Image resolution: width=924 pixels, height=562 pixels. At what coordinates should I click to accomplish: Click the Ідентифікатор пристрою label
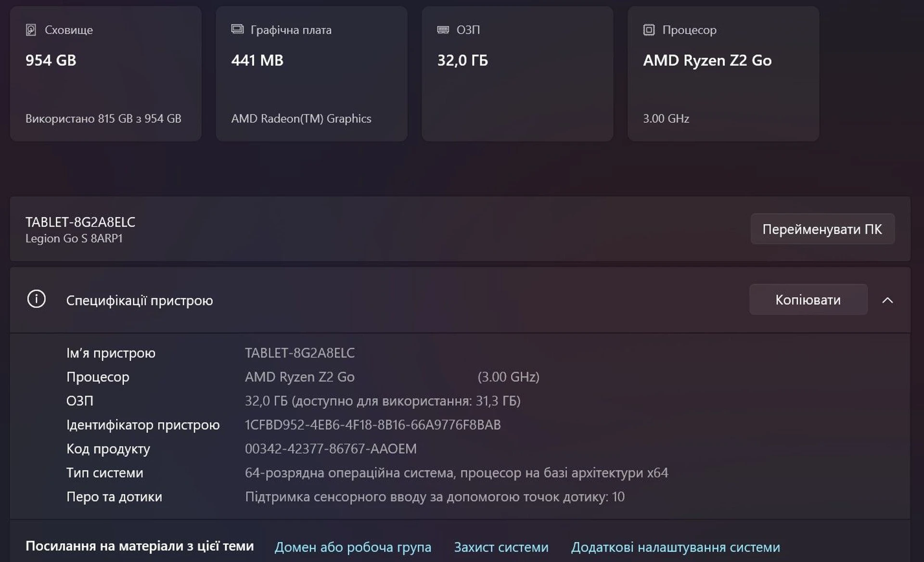pyautogui.click(x=143, y=425)
